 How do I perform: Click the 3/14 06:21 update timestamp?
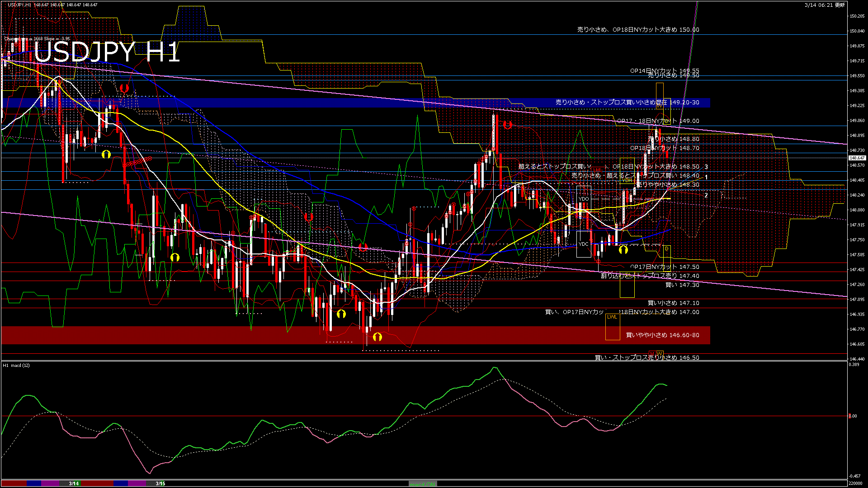(x=824, y=5)
